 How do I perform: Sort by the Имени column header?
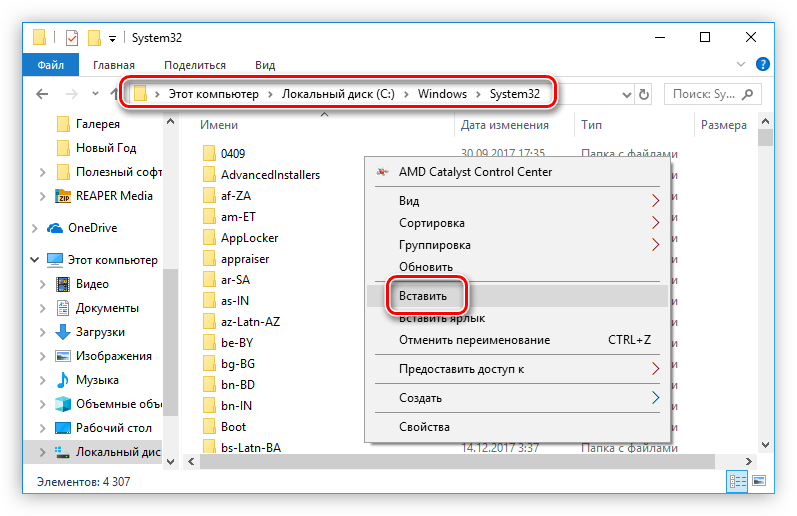[x=219, y=126]
